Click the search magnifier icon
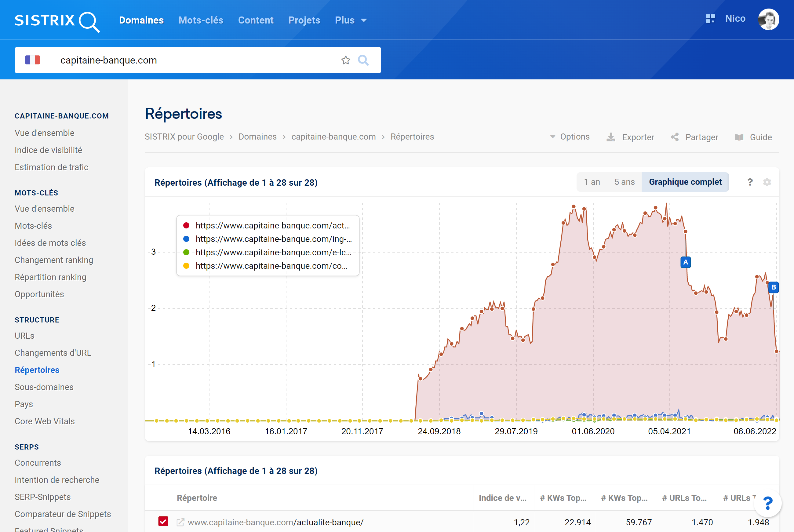Viewport: 794px width, 532px height. 363,60
